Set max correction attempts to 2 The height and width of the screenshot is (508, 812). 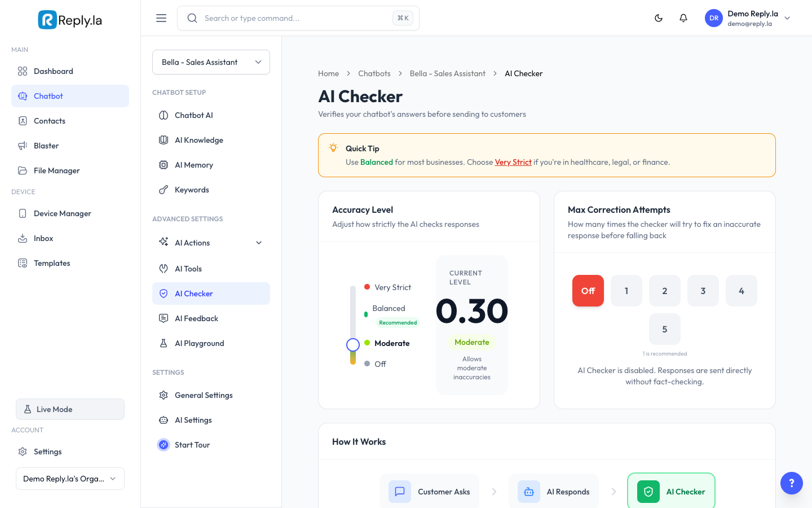(x=665, y=291)
